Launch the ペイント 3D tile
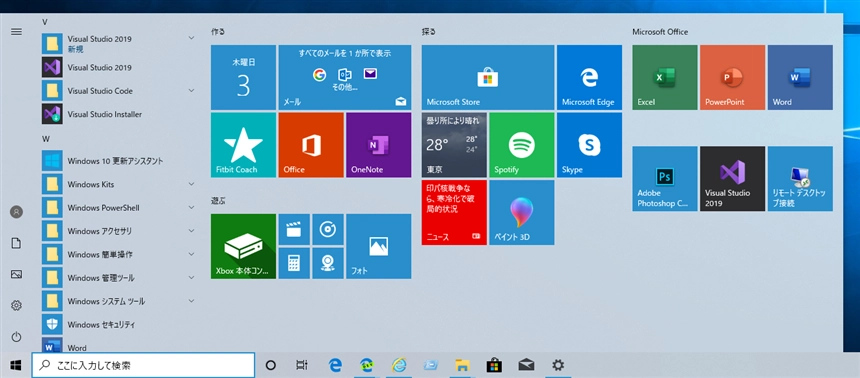Screen dimensions: 860x378 tap(522, 212)
